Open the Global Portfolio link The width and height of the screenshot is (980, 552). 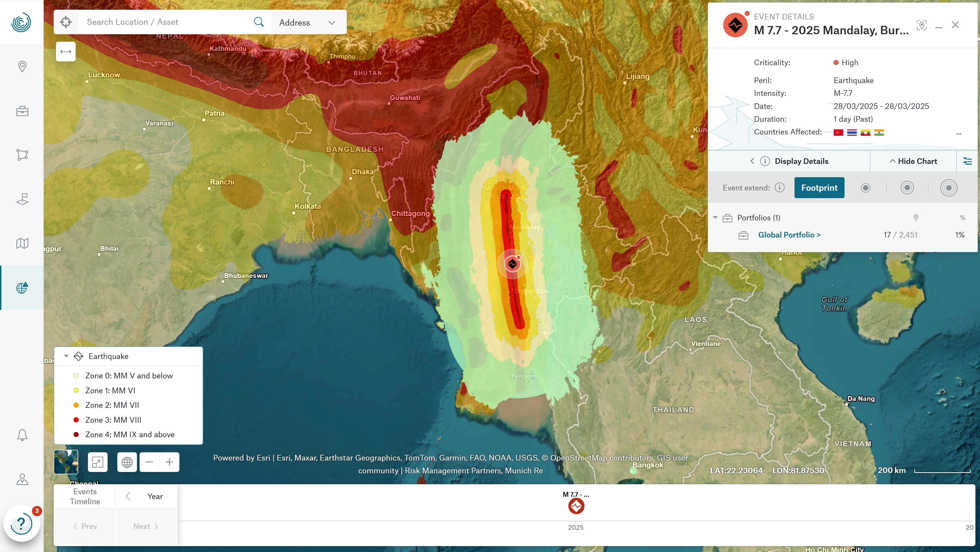point(789,235)
